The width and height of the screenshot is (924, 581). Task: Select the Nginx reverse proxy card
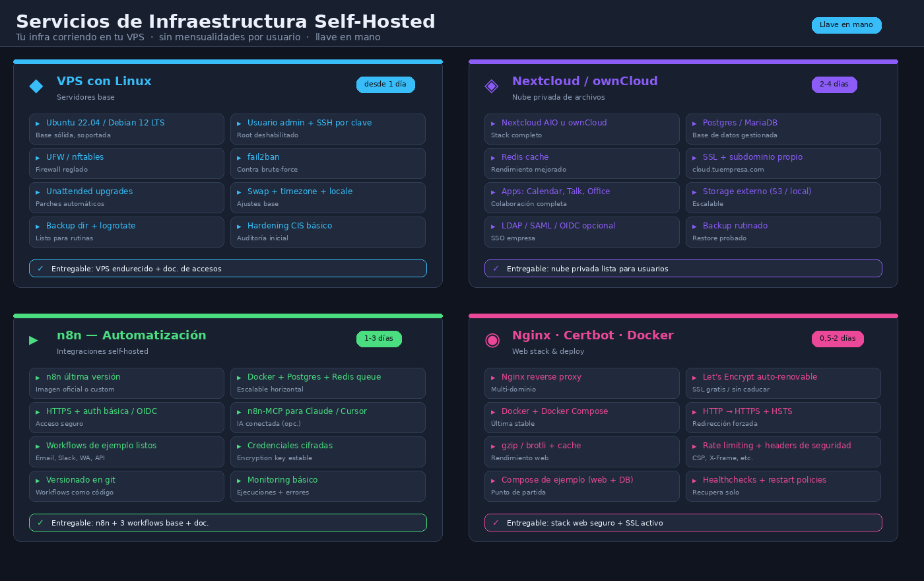click(x=582, y=383)
